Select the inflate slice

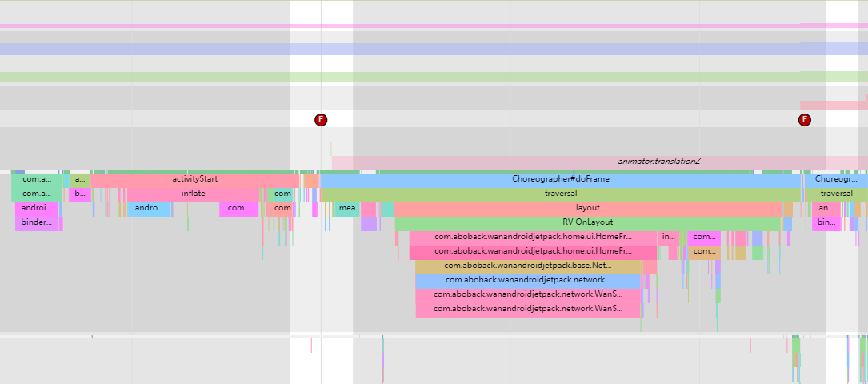(192, 194)
